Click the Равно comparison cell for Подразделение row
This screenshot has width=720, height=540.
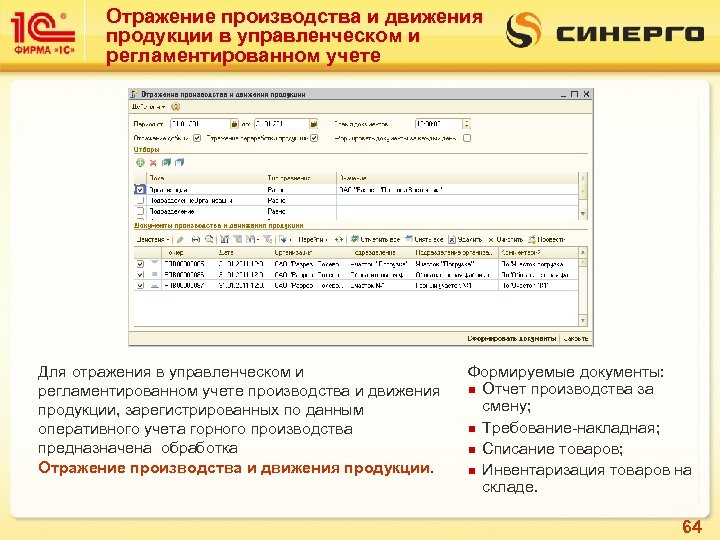pyautogui.click(x=301, y=211)
